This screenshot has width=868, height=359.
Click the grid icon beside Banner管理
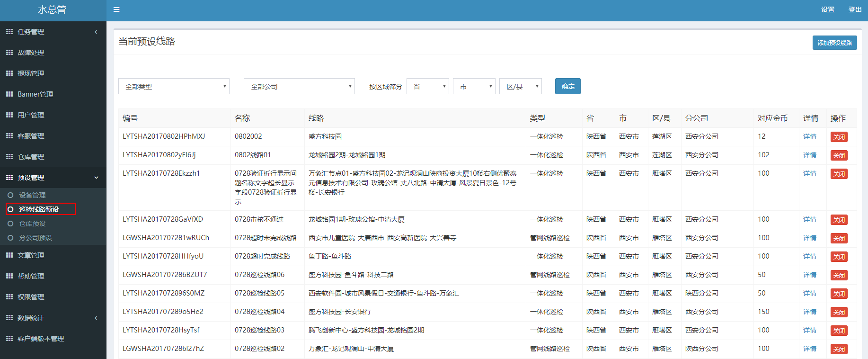point(9,94)
